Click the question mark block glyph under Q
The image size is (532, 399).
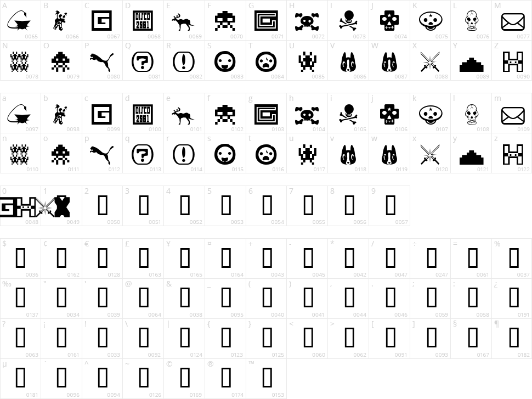coord(143,62)
